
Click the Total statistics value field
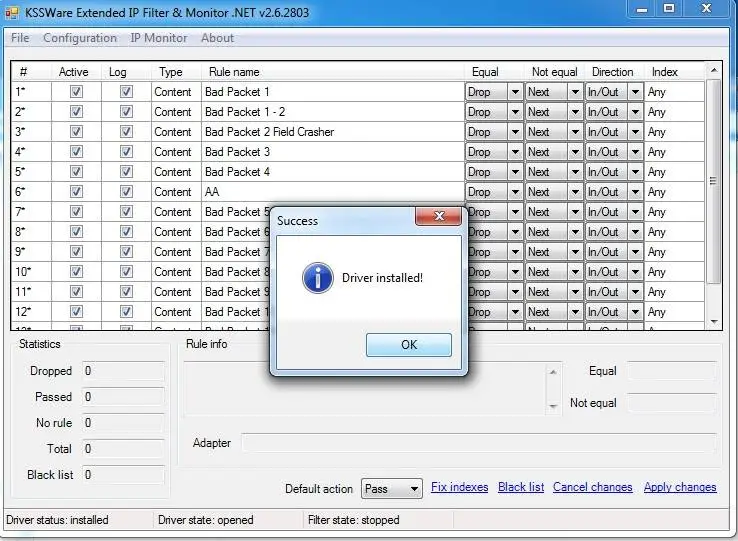pyautogui.click(x=123, y=449)
